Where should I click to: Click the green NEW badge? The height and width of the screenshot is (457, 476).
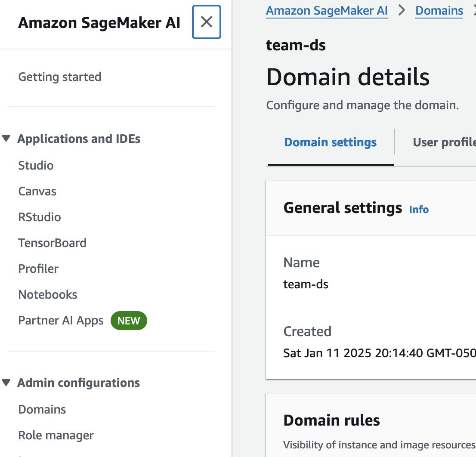[x=129, y=321]
